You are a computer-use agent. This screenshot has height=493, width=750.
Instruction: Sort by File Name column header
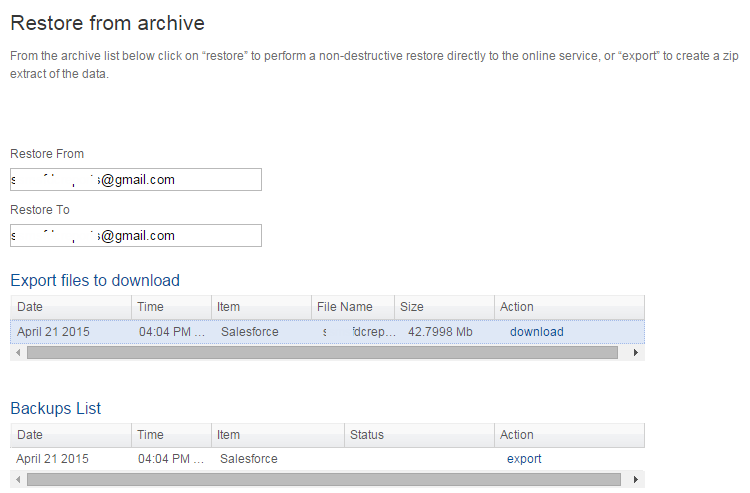352,307
